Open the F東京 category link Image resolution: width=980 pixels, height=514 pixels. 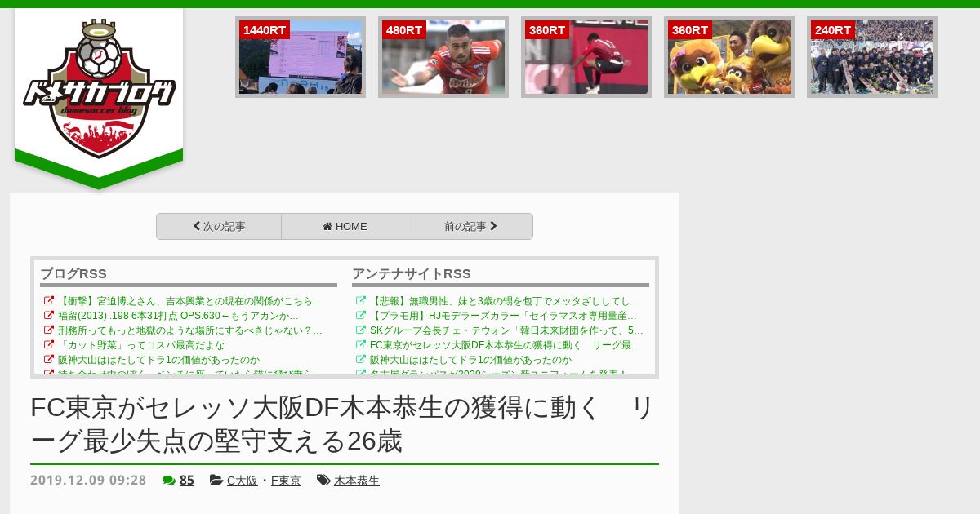[x=286, y=481]
